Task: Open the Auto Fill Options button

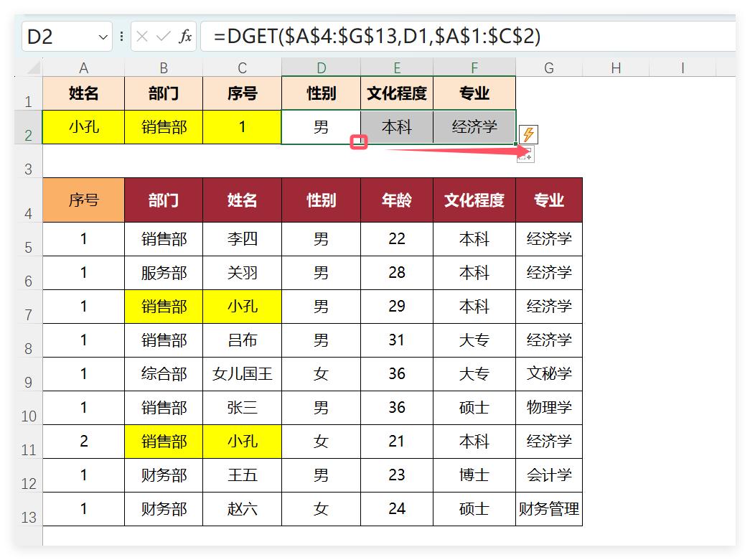Action: click(x=525, y=154)
